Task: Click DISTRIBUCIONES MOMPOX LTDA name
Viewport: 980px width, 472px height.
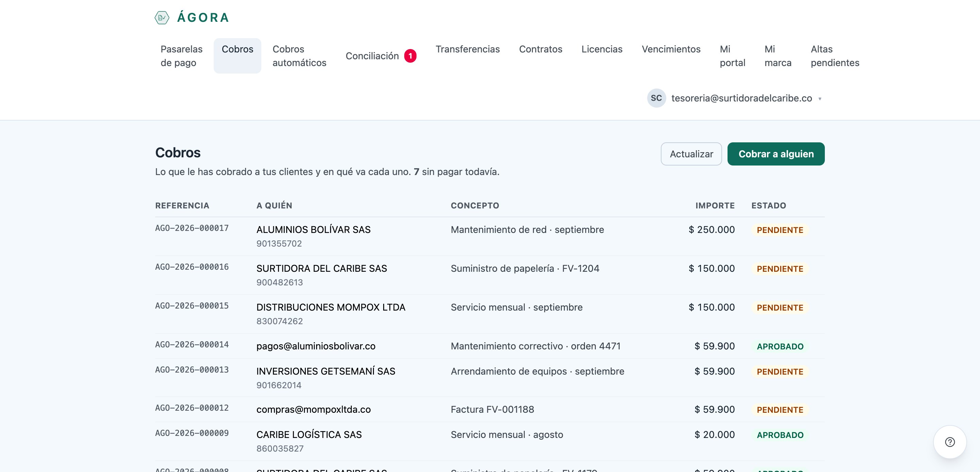Action: pos(331,307)
